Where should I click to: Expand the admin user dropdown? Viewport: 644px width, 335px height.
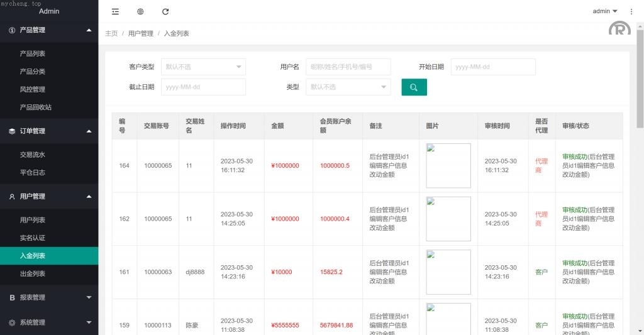click(605, 11)
